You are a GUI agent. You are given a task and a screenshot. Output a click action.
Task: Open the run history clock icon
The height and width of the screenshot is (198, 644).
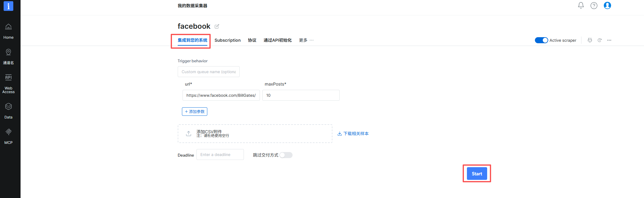(x=600, y=40)
